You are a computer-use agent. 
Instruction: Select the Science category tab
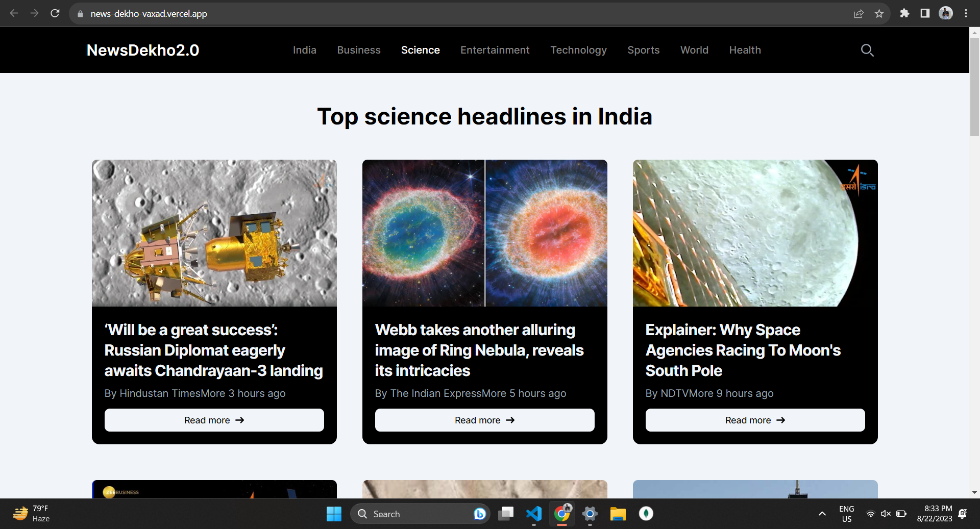421,50
